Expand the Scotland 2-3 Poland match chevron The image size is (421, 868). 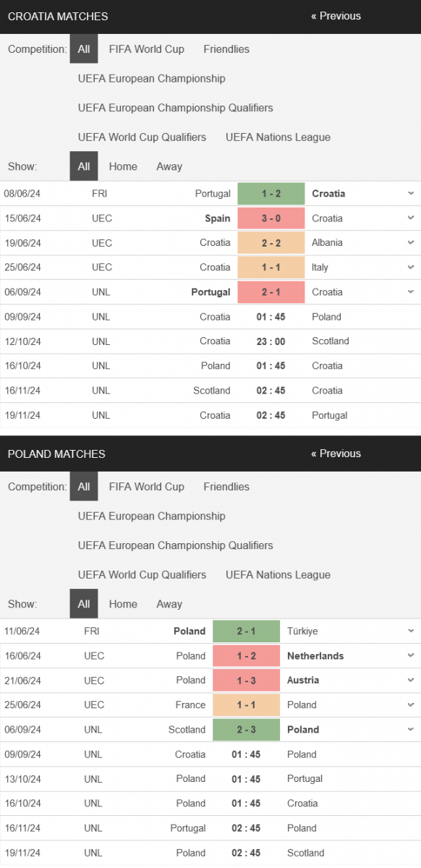click(411, 730)
